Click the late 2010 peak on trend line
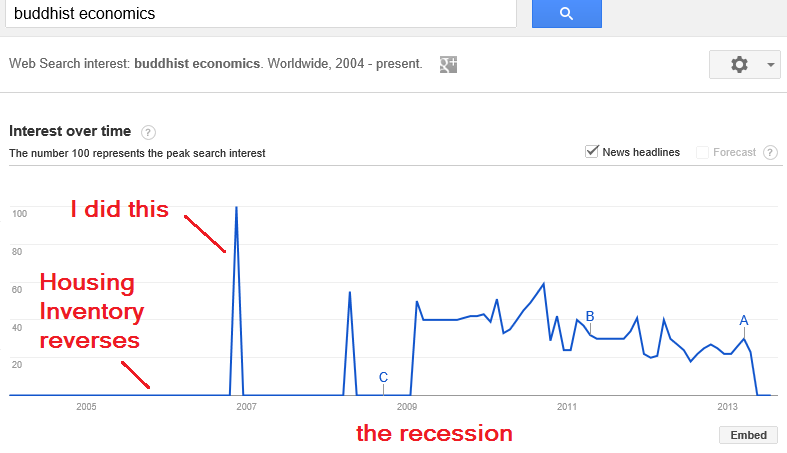Image resolution: width=787 pixels, height=453 pixels. click(544, 284)
